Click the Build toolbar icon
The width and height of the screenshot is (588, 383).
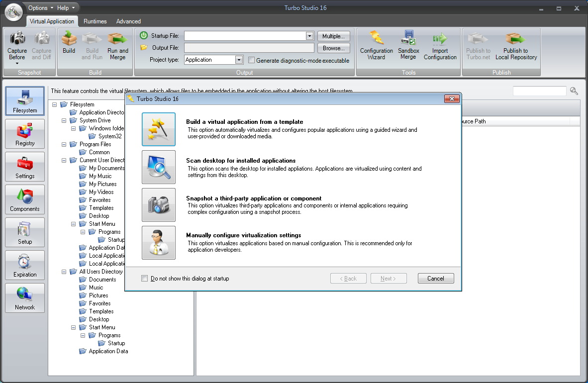tap(69, 43)
